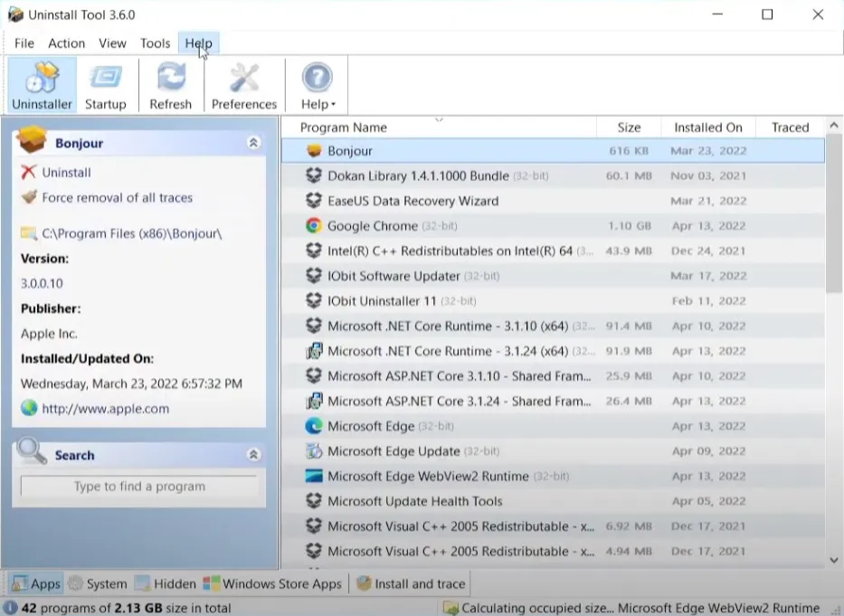Select Microsoft .NET Core Runtime 3.1.24 icon
Screen dimensions: 844x616
314,351
